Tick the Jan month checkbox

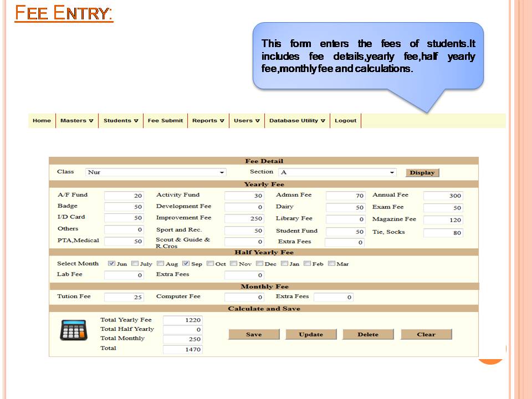tap(284, 264)
